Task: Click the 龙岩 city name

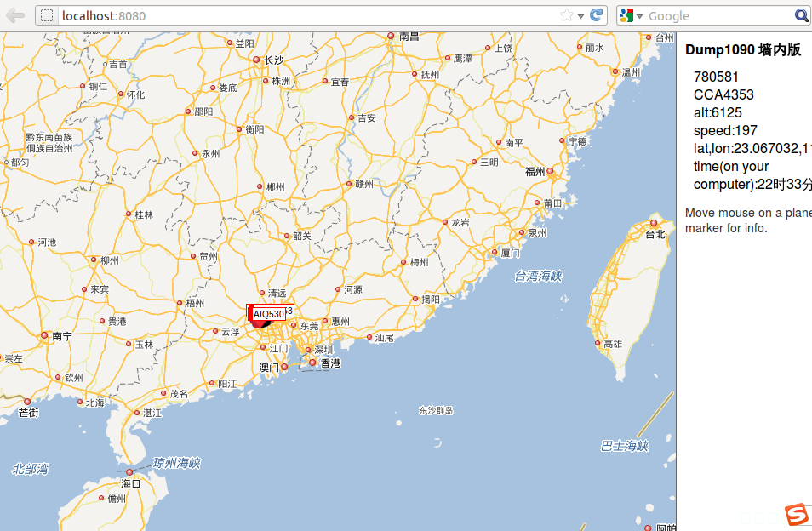Action: click(x=460, y=223)
